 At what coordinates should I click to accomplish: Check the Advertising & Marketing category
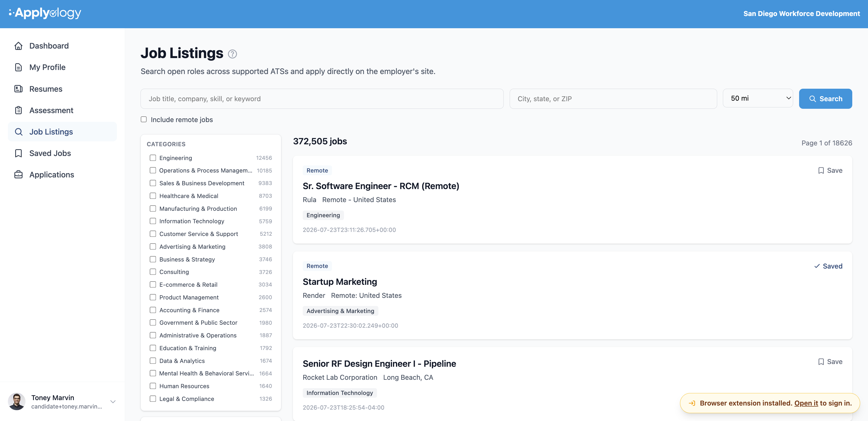click(153, 247)
